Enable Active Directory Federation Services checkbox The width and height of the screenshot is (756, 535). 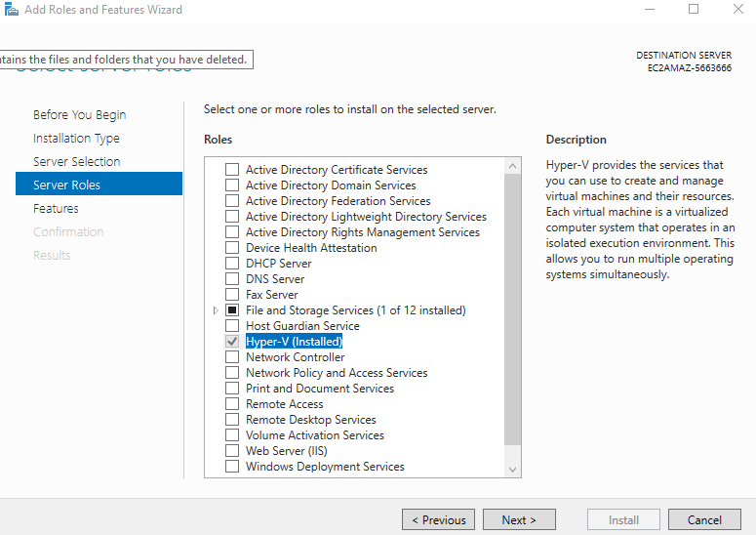(x=232, y=201)
